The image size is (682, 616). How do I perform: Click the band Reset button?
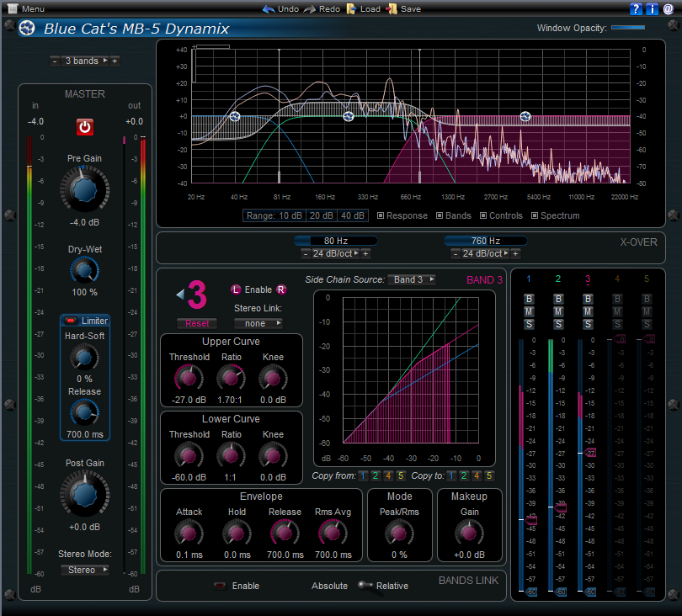[197, 323]
